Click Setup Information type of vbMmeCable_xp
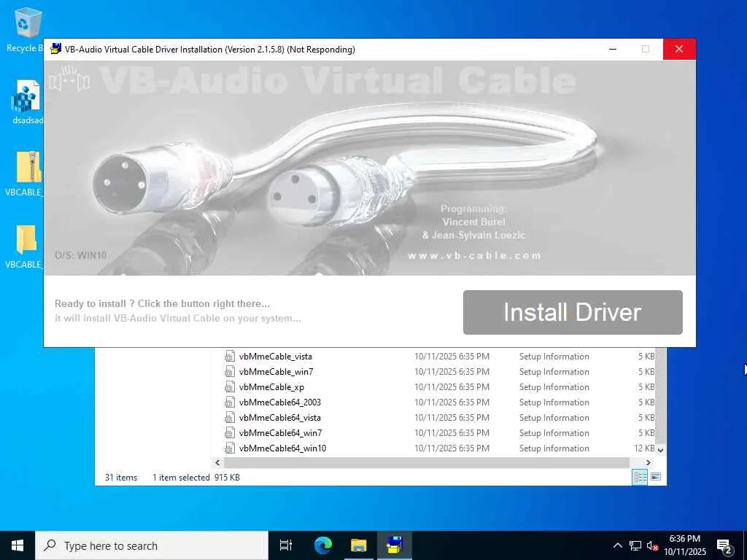The image size is (747, 560). point(554,386)
